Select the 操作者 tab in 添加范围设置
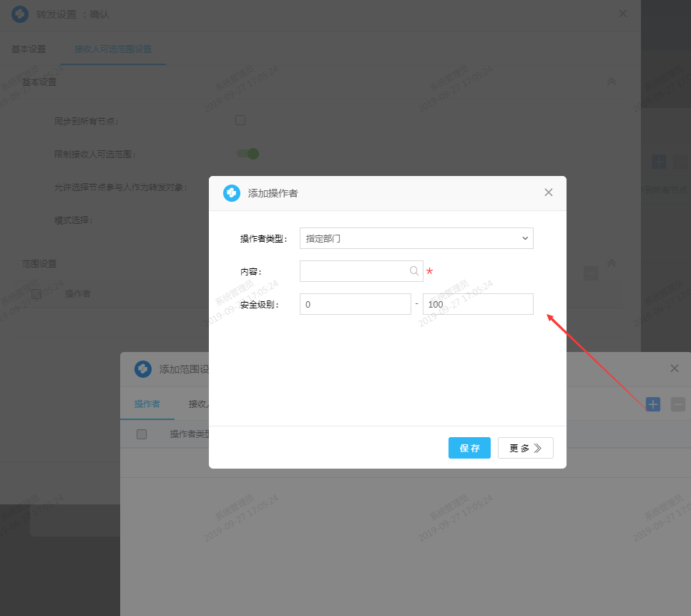Screen dimensions: 691x616 (147, 404)
